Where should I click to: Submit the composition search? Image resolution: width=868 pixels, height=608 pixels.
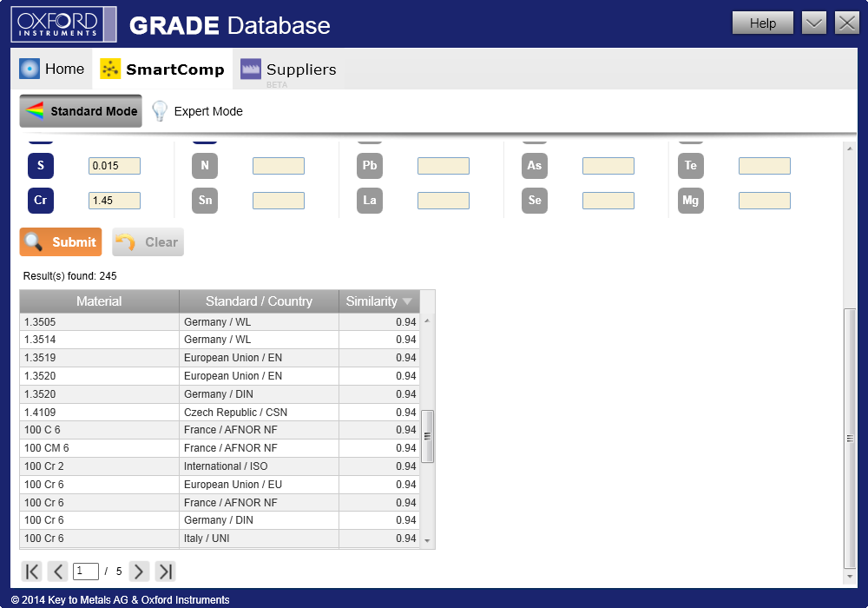[61, 242]
